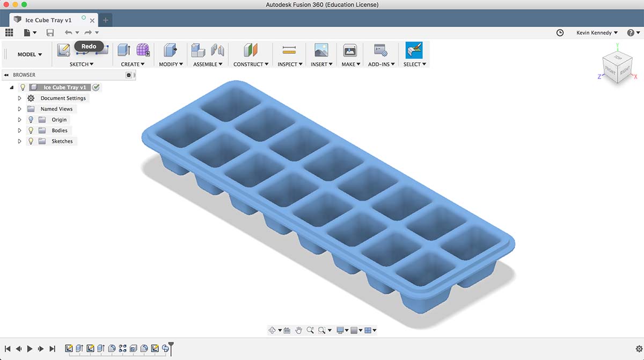Screen dimensions: 644x360
Task: Collapse the Ice Cube Tray v1 tree node
Action: point(12,88)
